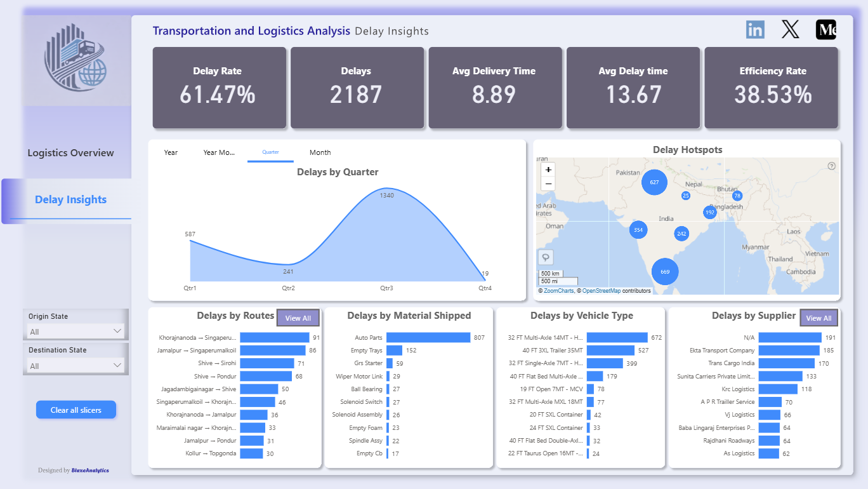Switch chart to Month view
868x489 pixels.
click(x=320, y=152)
